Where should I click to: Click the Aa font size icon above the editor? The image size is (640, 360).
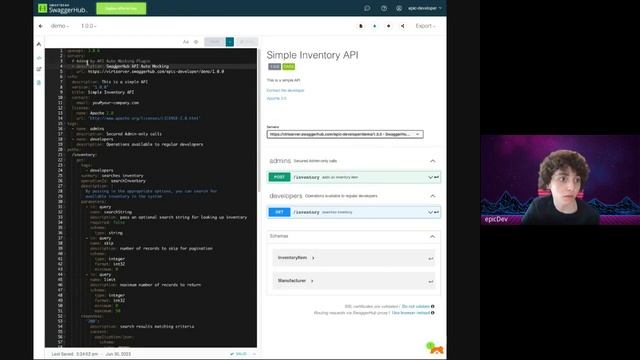coord(186,42)
